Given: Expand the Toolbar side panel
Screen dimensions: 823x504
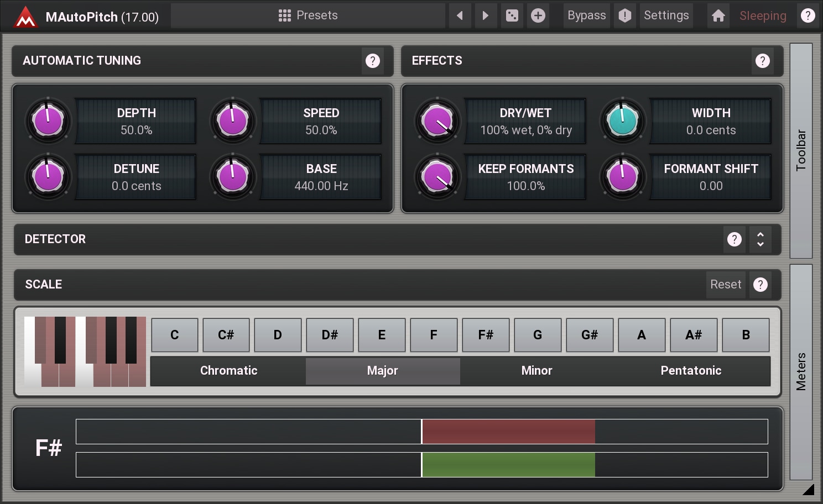Looking at the screenshot, I should (x=801, y=150).
